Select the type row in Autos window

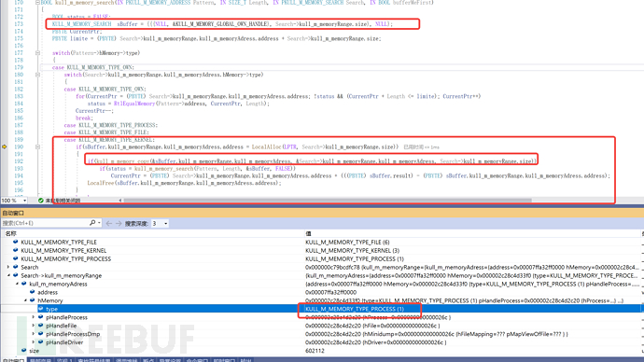pos(322,309)
